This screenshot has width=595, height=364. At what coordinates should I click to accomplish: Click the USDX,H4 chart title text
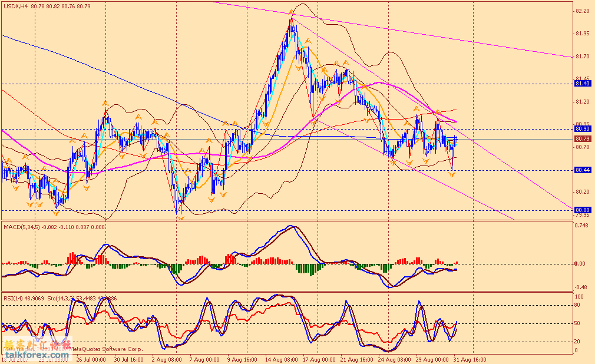pyautogui.click(x=48, y=6)
